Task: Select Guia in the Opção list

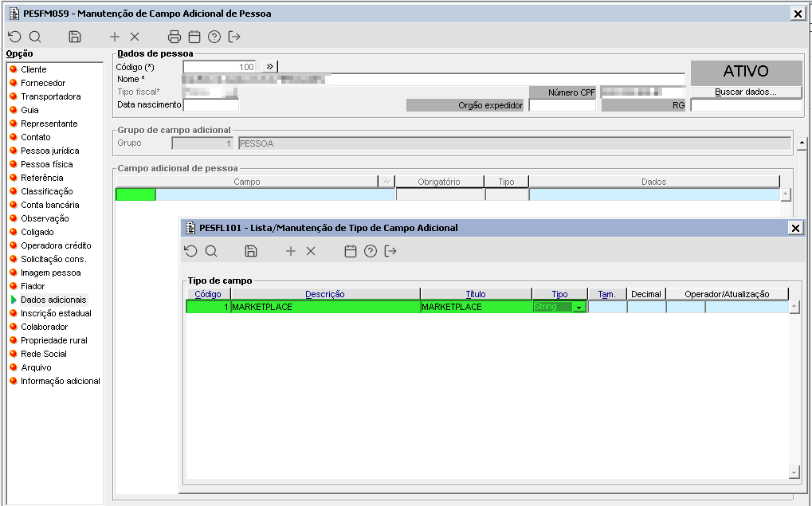Action: (x=29, y=110)
